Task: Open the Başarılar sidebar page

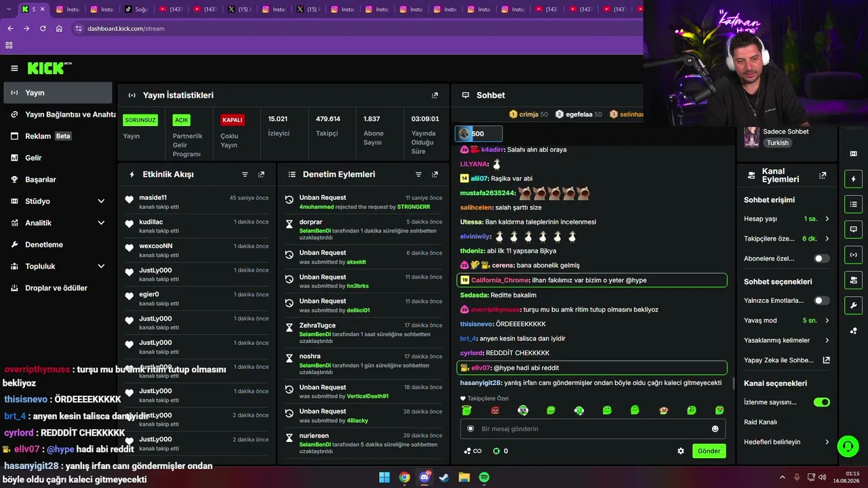Action: click(x=57, y=180)
